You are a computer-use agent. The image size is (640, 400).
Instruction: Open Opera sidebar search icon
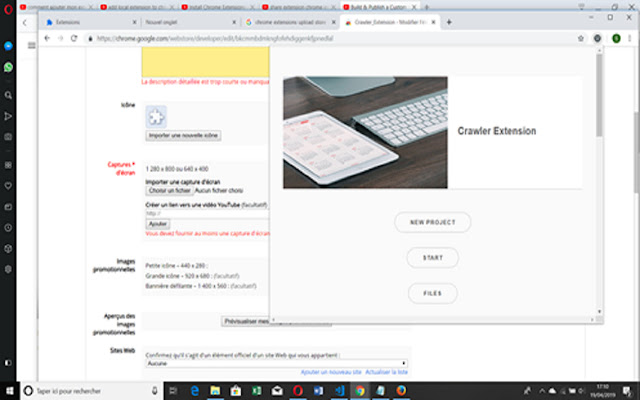pos(8,95)
